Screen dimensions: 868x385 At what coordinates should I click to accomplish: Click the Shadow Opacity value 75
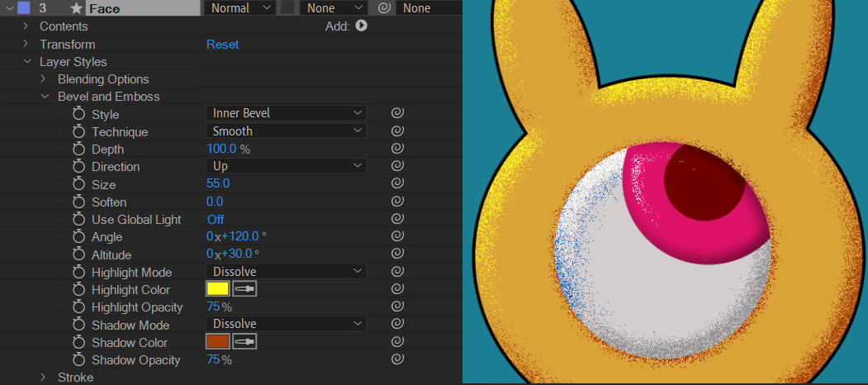[x=214, y=359]
